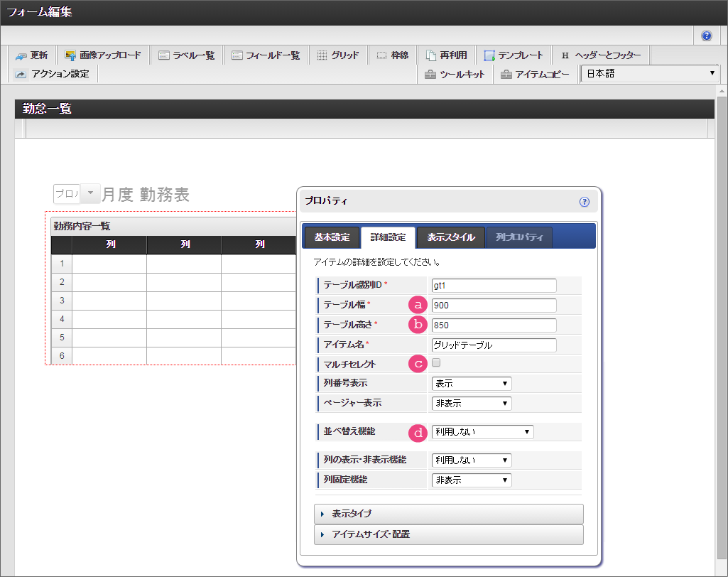Click the アクション設定 button
The width and height of the screenshot is (728, 577).
[x=53, y=74]
